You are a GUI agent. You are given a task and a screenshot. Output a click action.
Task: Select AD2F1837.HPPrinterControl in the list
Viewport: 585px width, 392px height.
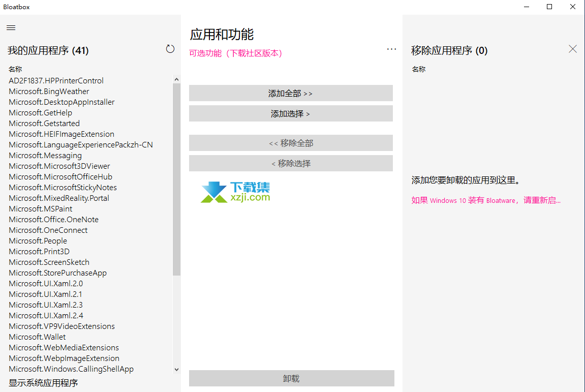pos(56,81)
